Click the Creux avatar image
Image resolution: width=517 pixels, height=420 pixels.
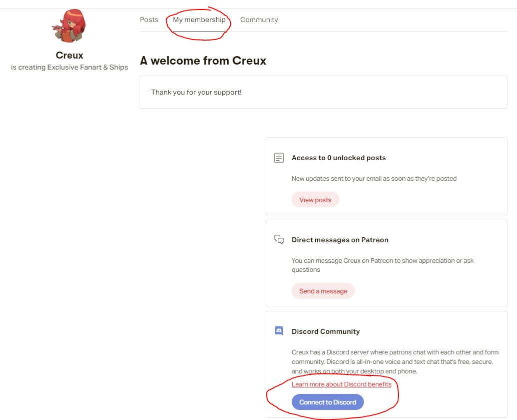(x=69, y=26)
